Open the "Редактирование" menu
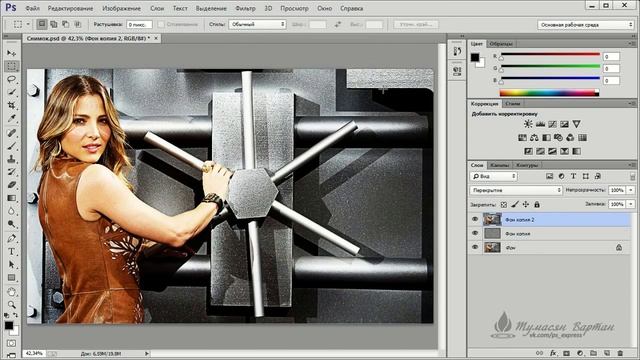This screenshot has width=640, height=360. coord(70,8)
